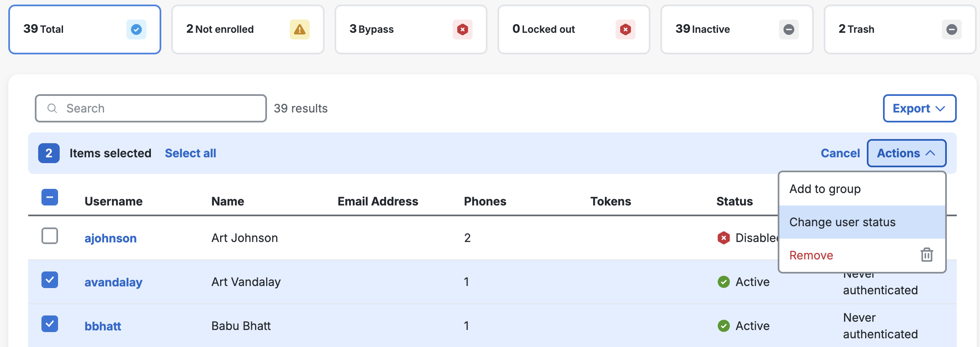Click the Locked out red hexagon icon
Image resolution: width=980 pixels, height=347 pixels.
(x=626, y=29)
